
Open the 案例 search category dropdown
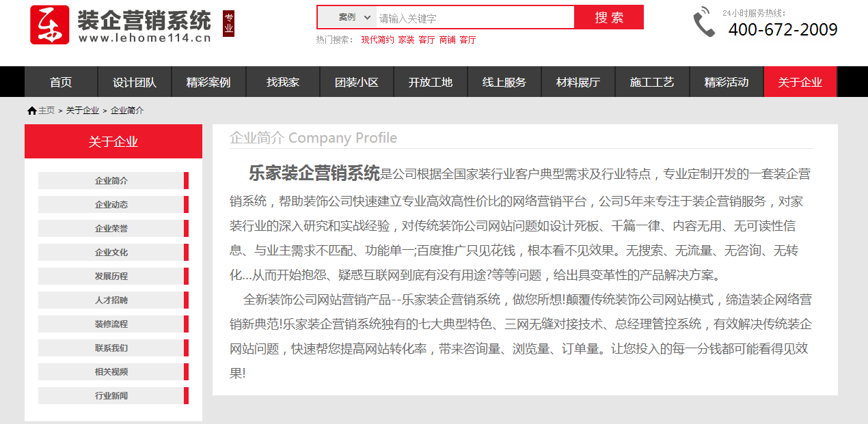355,17
